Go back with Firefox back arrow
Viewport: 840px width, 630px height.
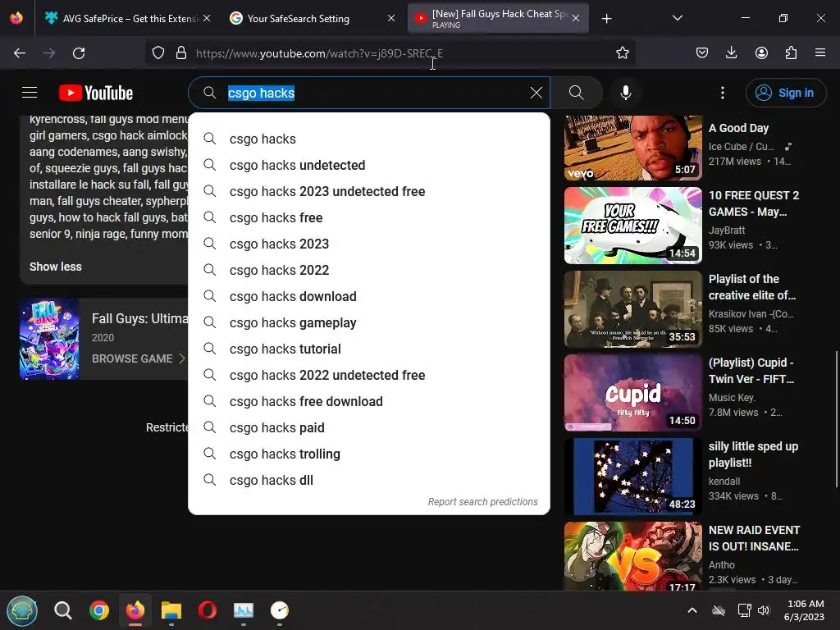point(20,53)
